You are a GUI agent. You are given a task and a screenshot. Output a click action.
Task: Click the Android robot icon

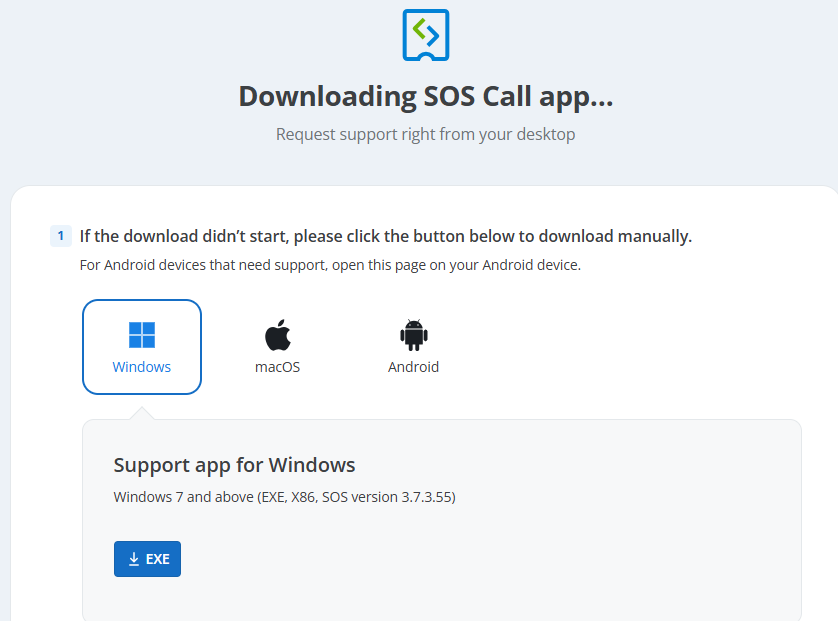pos(414,335)
